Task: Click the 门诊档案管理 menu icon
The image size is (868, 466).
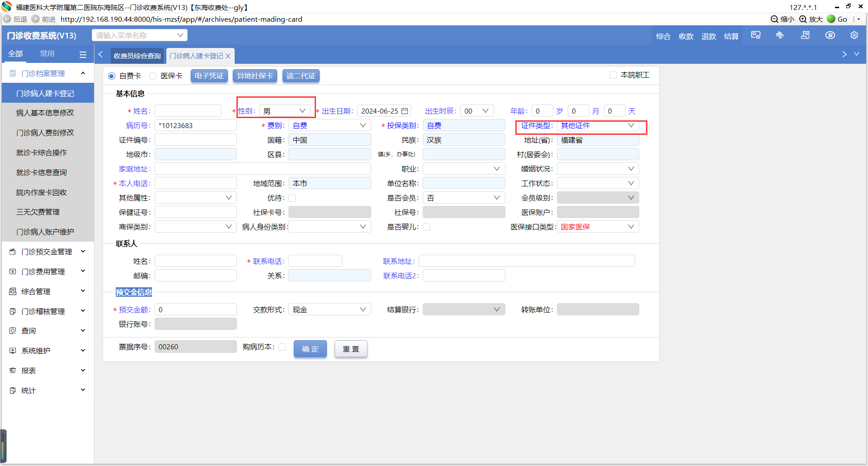Action: point(13,73)
